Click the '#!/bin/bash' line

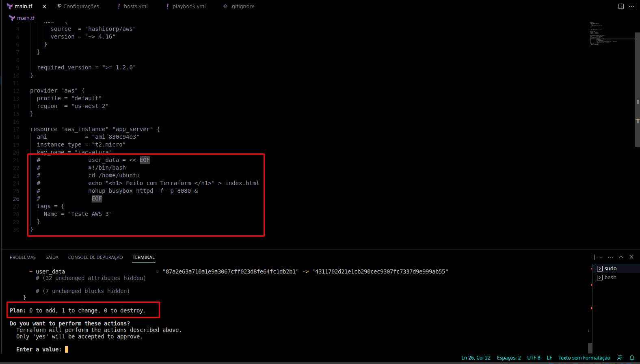[107, 168]
